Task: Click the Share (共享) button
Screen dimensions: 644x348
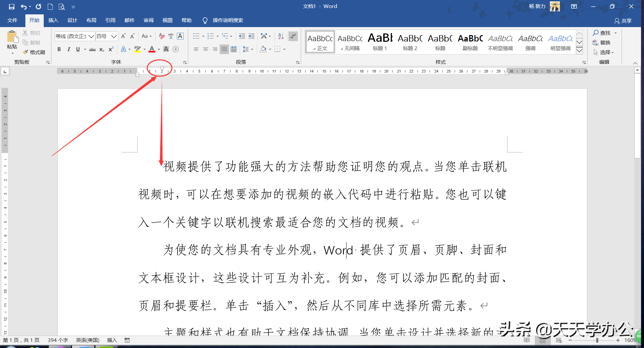Action: [x=623, y=21]
